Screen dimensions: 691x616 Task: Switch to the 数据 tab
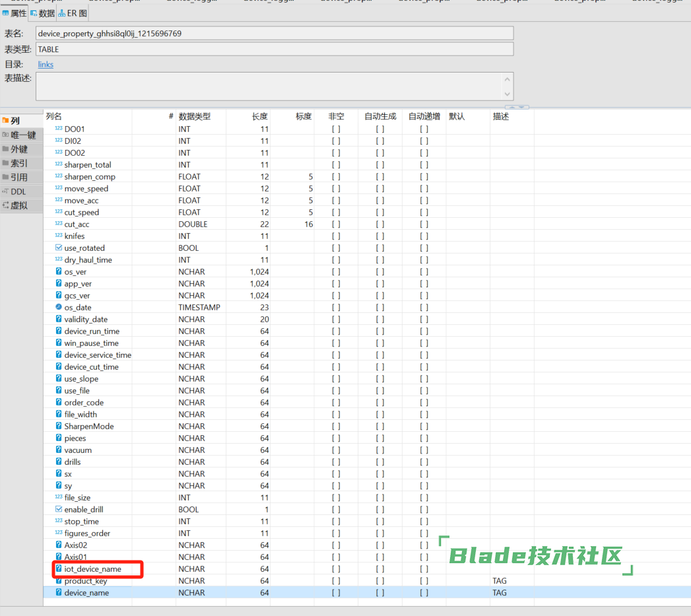[x=42, y=13]
